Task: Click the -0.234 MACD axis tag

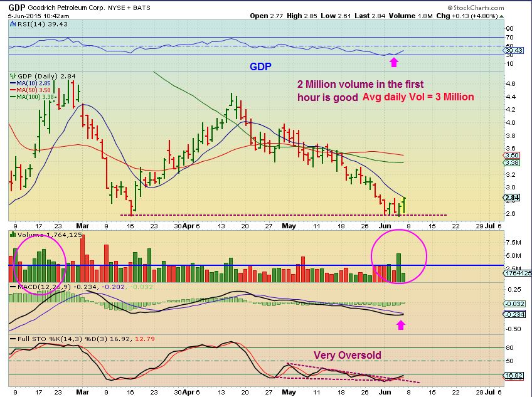Action: click(x=514, y=315)
